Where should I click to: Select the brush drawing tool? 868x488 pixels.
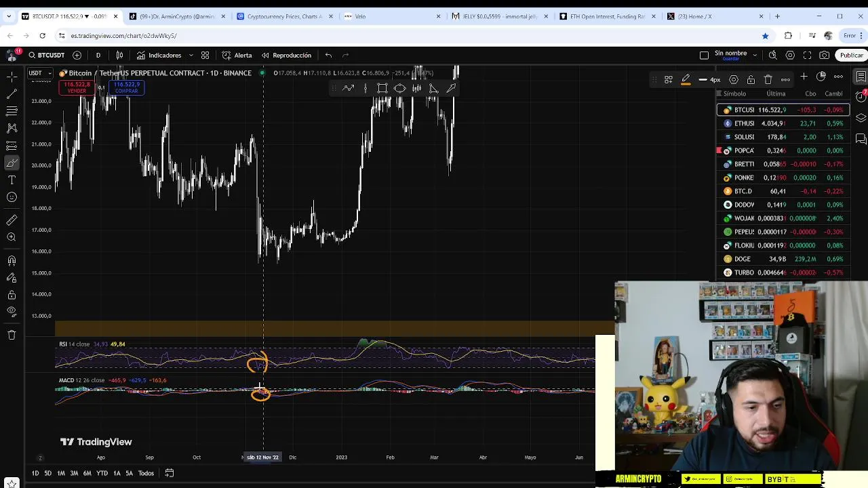(x=12, y=163)
